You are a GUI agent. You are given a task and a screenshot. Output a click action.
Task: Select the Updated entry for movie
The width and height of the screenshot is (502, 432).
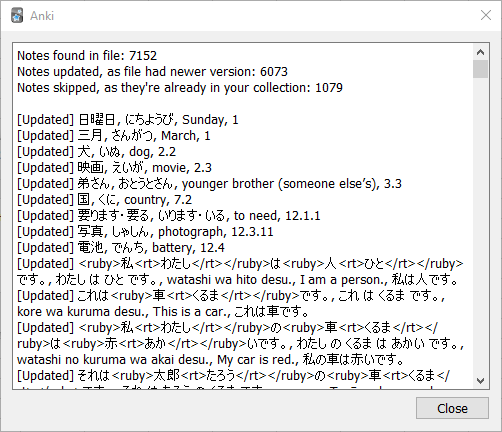coord(114,168)
